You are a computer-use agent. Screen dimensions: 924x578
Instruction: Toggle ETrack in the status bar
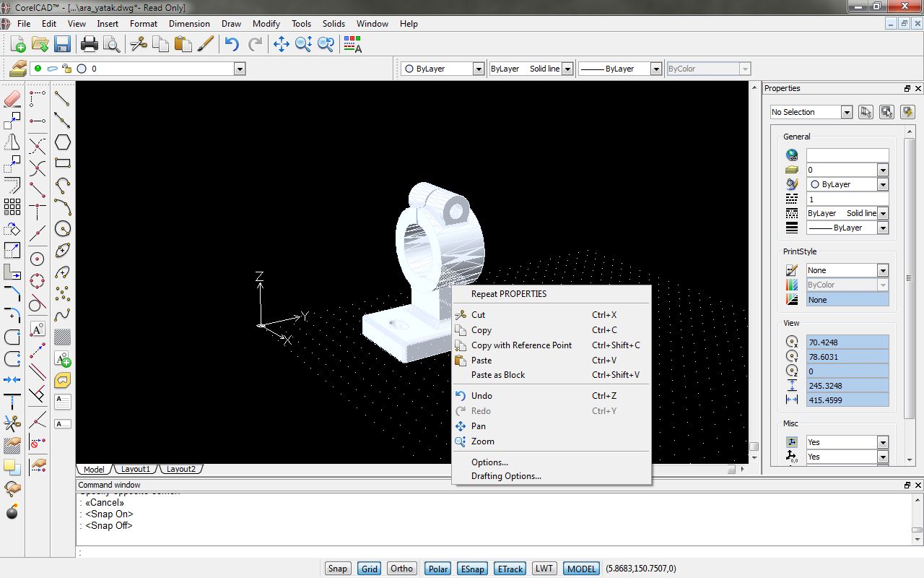(x=510, y=569)
